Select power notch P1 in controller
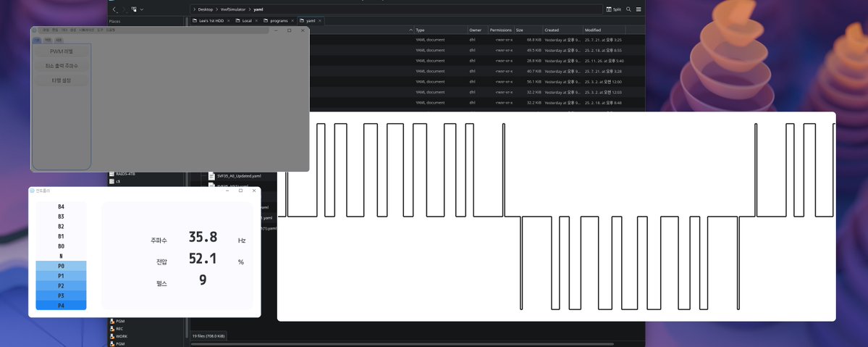 61,276
